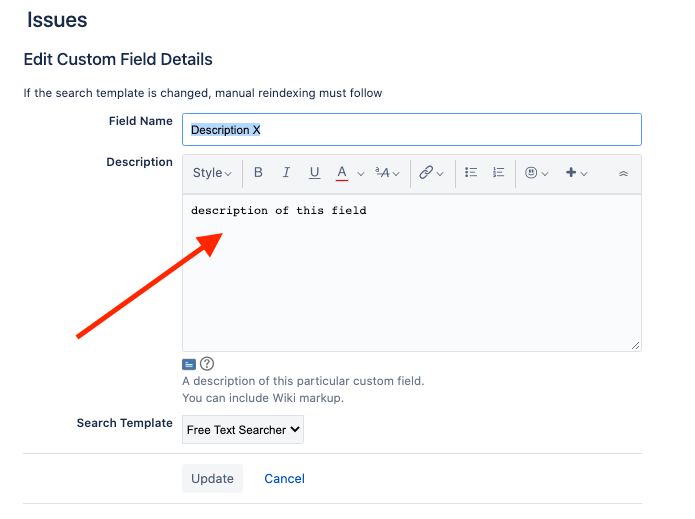Open the plus insert-more menu
This screenshot has height=519, width=695.
[x=576, y=173]
